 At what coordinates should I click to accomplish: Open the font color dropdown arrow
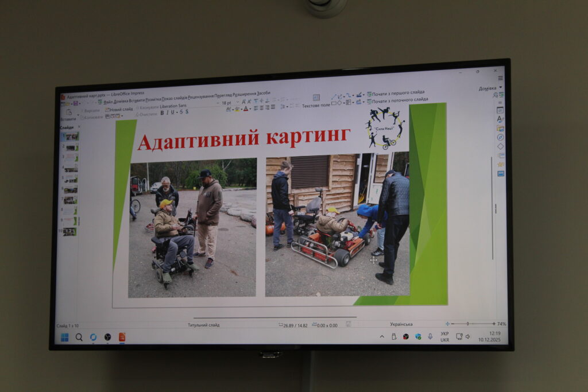(250, 108)
